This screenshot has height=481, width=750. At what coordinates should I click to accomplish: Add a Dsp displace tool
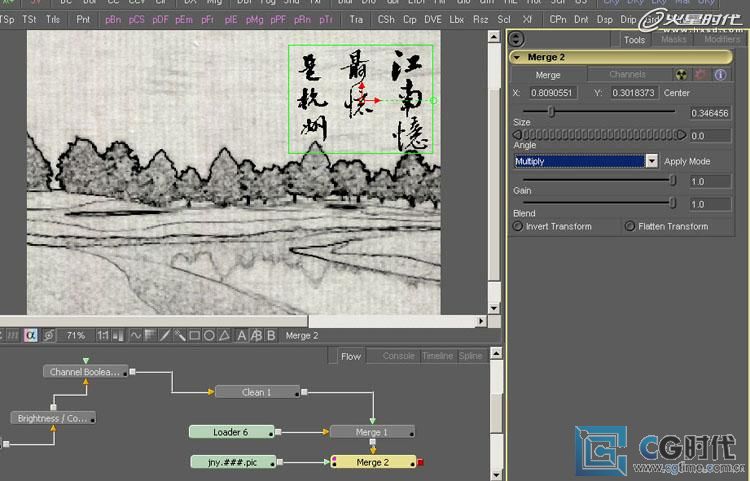605,20
